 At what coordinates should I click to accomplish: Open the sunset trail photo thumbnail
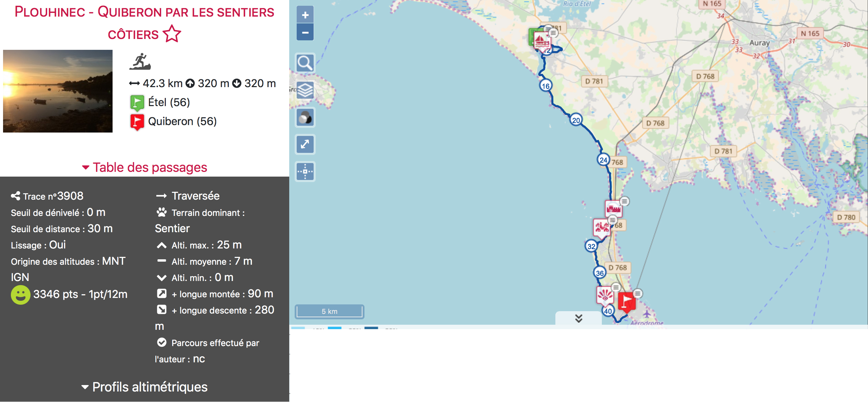coord(58,91)
